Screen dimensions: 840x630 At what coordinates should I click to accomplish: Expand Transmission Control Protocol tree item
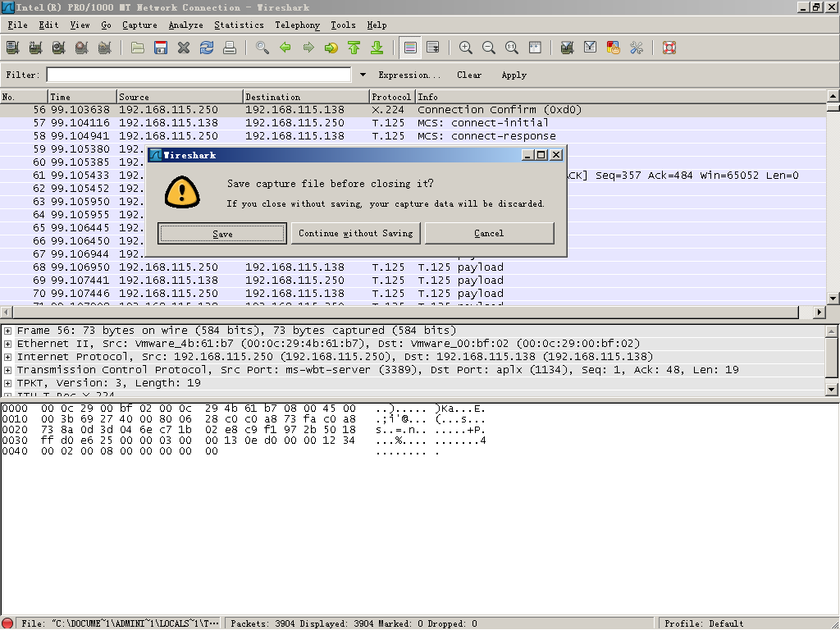point(7,370)
